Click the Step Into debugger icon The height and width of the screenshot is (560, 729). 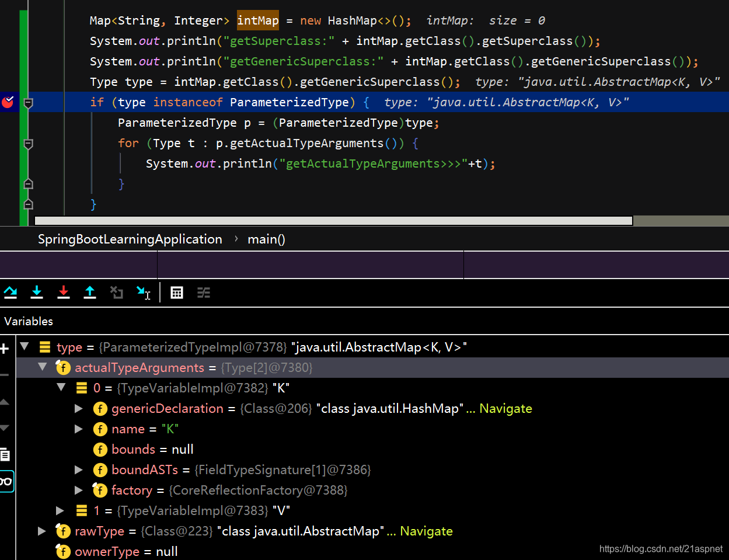(37, 293)
